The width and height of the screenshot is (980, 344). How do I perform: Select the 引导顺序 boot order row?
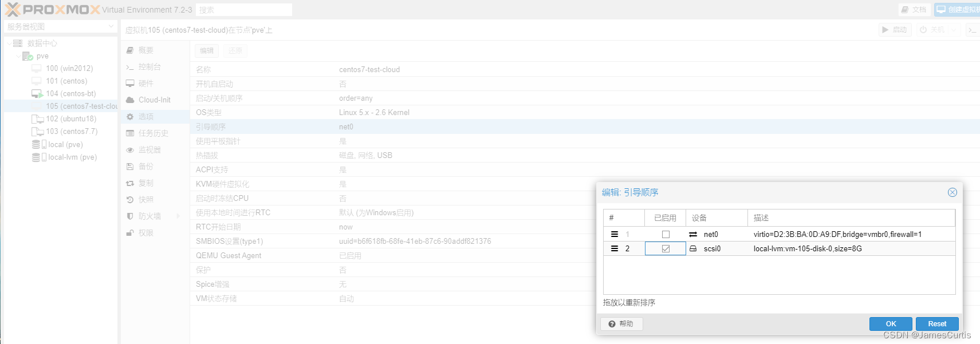tap(585, 127)
